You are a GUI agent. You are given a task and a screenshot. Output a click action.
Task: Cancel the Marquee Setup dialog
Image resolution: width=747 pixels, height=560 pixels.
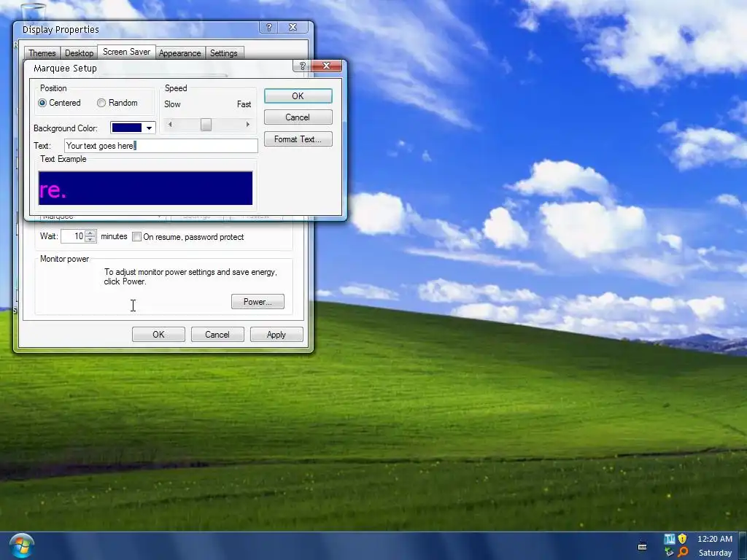coord(298,117)
